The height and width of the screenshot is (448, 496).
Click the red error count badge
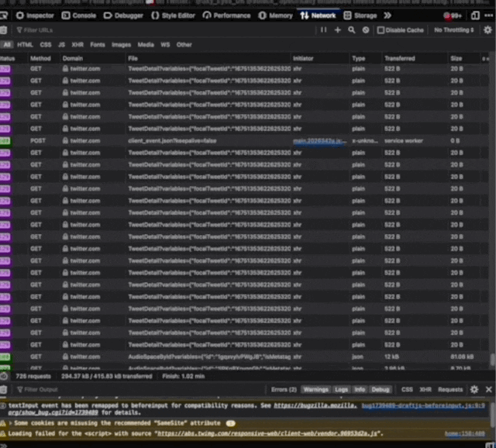tap(453, 16)
